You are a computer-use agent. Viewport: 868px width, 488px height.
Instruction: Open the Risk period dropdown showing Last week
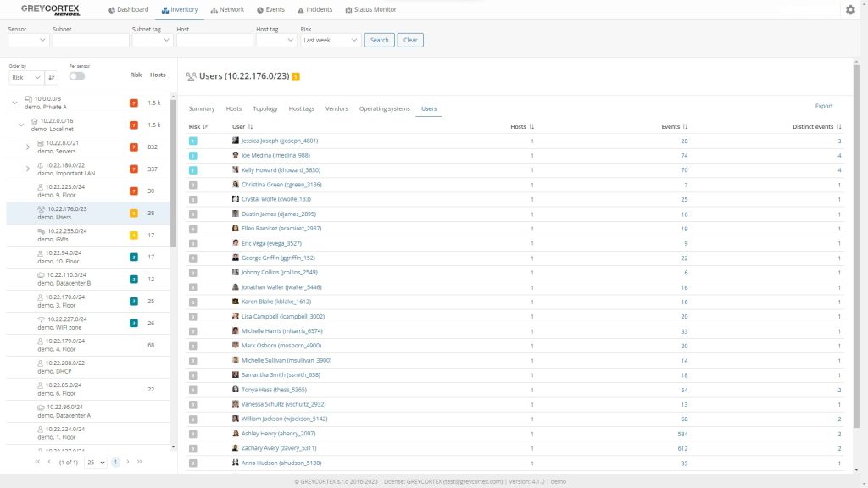pos(331,40)
